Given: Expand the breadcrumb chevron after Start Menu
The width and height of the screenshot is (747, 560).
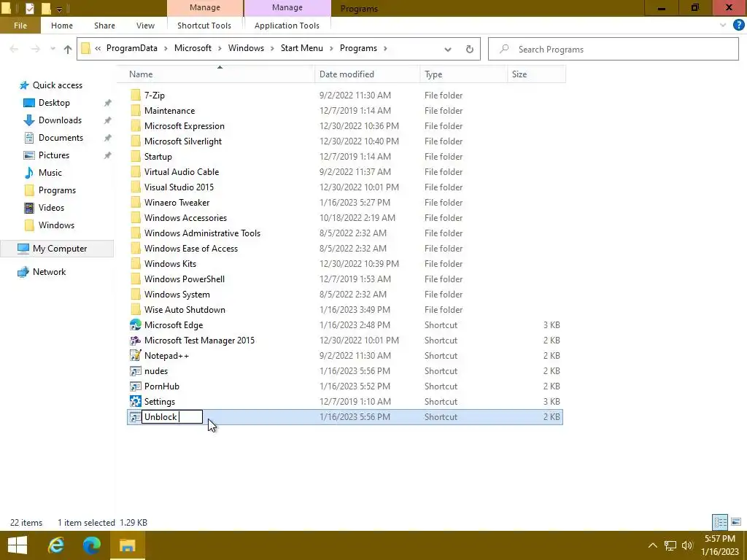Looking at the screenshot, I should coord(331,49).
